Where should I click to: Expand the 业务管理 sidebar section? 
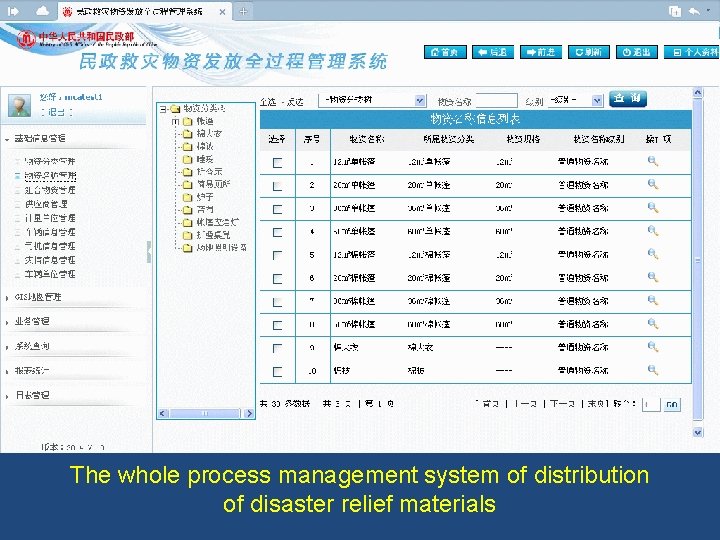[x=31, y=321]
